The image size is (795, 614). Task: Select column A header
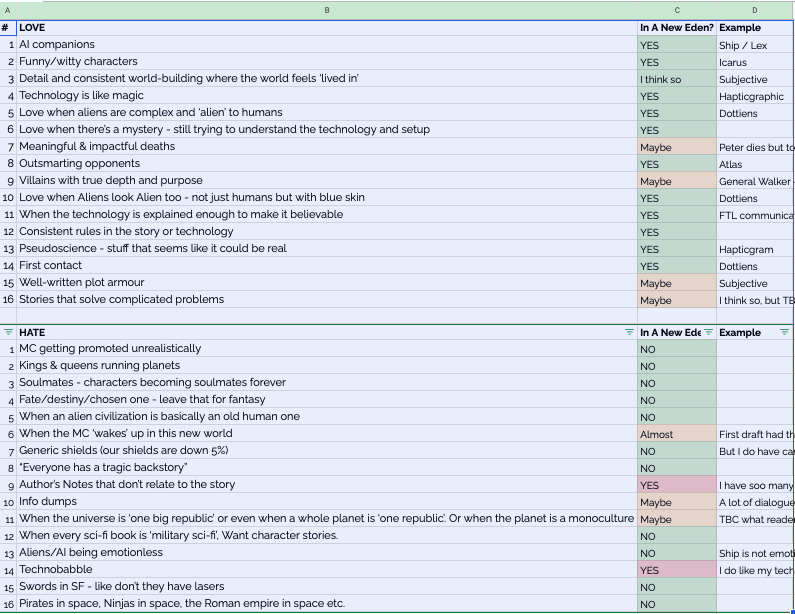[x=8, y=10]
